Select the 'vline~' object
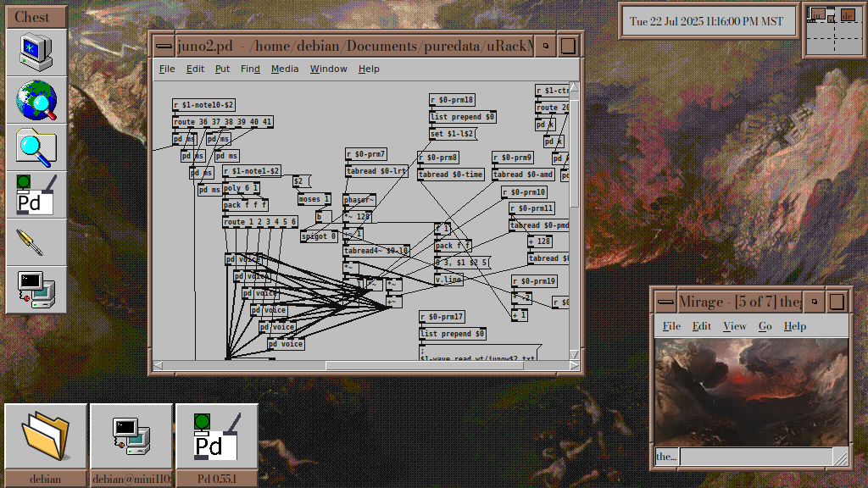The image size is (868, 488). click(x=448, y=280)
